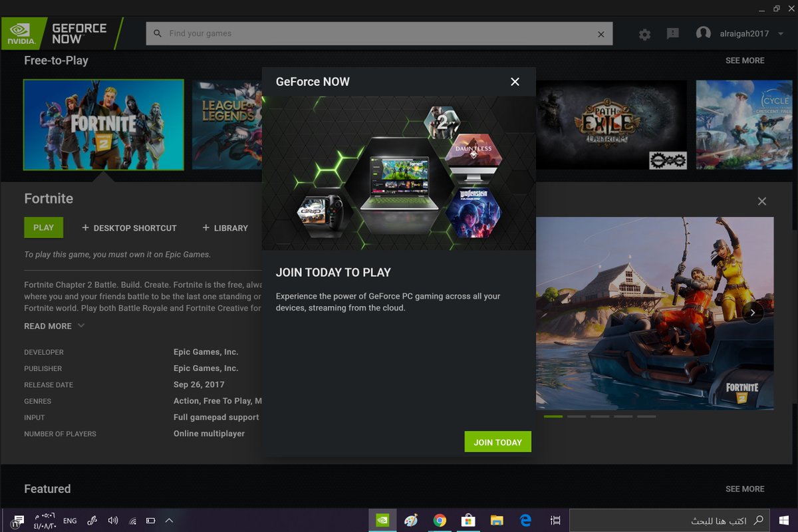Click the PLAY button for Fortnite

(x=43, y=227)
